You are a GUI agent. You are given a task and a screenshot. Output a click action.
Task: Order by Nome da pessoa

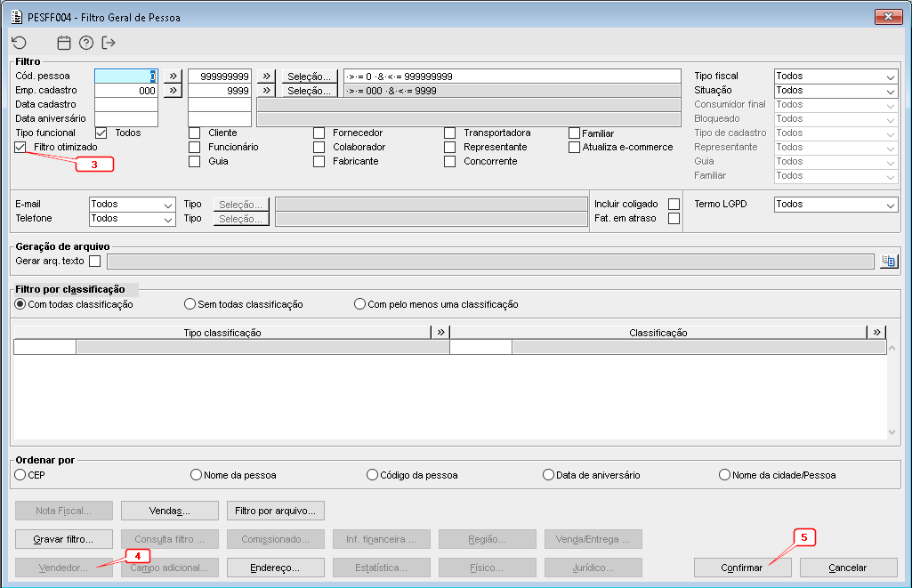click(x=196, y=475)
